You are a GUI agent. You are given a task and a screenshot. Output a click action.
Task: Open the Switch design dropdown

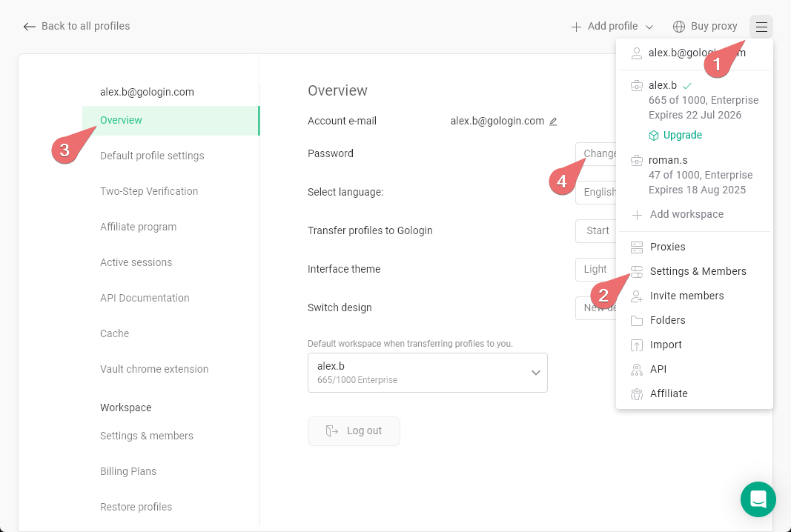[x=596, y=308]
